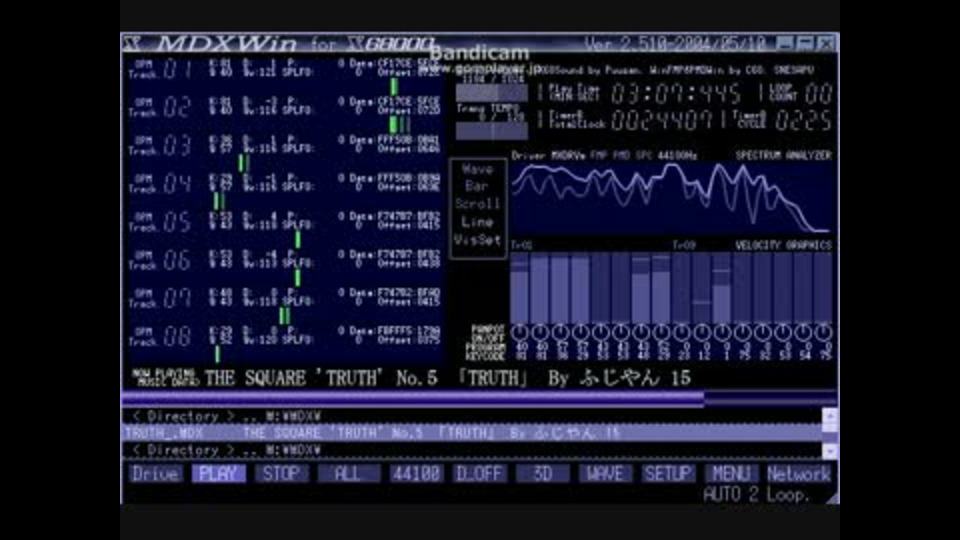This screenshot has width=960, height=540.
Task: Click the LOOP COUNT display
Action: [819, 94]
